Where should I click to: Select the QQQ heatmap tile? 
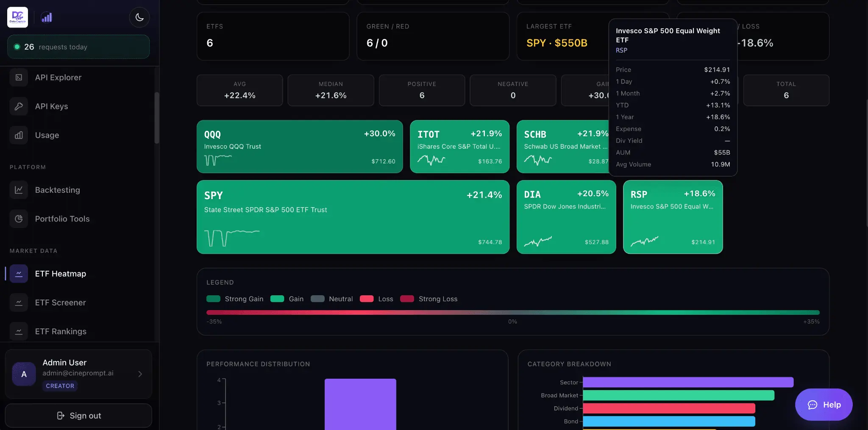(x=300, y=147)
